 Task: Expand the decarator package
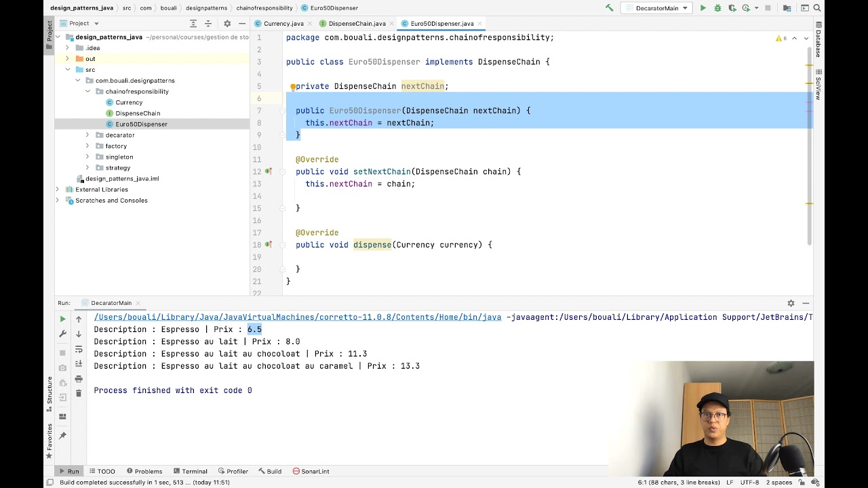87,135
